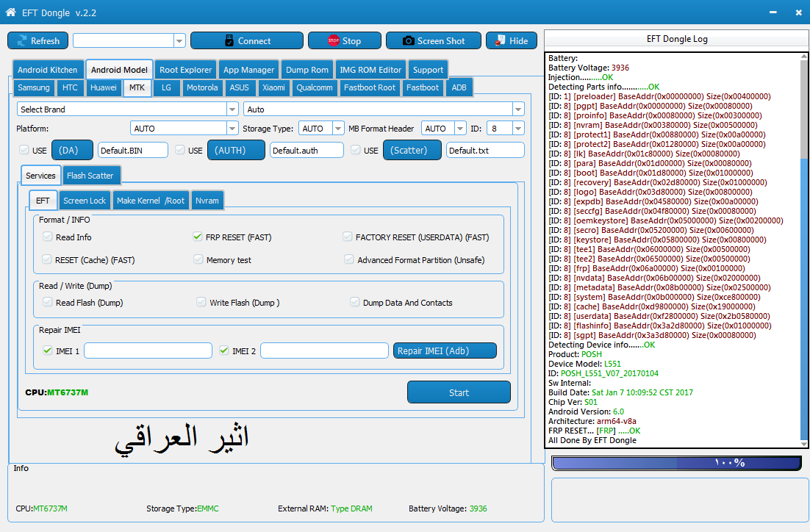The image size is (810, 532).
Task: Open the App Manager tab
Action: coord(248,70)
